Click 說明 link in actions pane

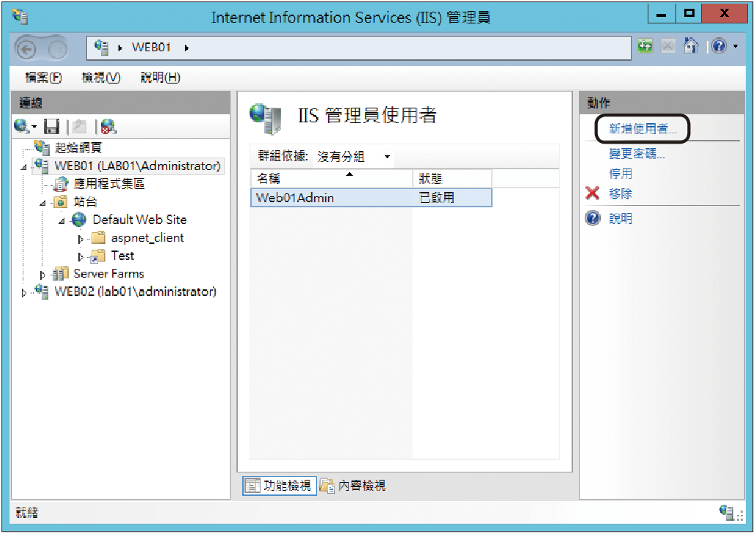coord(621,218)
